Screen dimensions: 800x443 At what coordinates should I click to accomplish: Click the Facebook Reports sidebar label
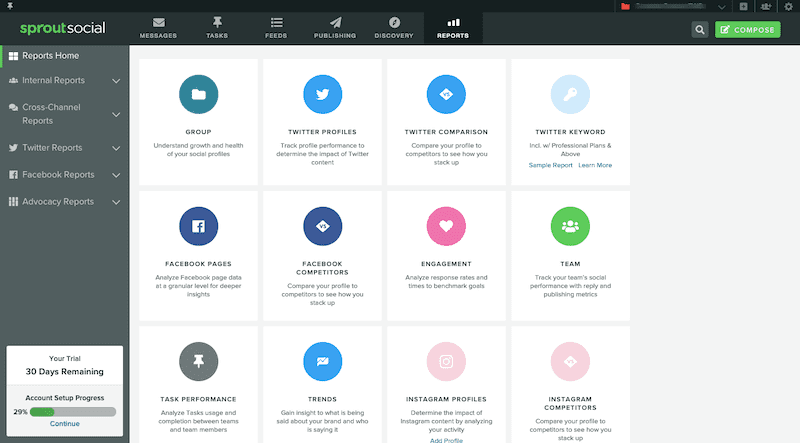(58, 175)
